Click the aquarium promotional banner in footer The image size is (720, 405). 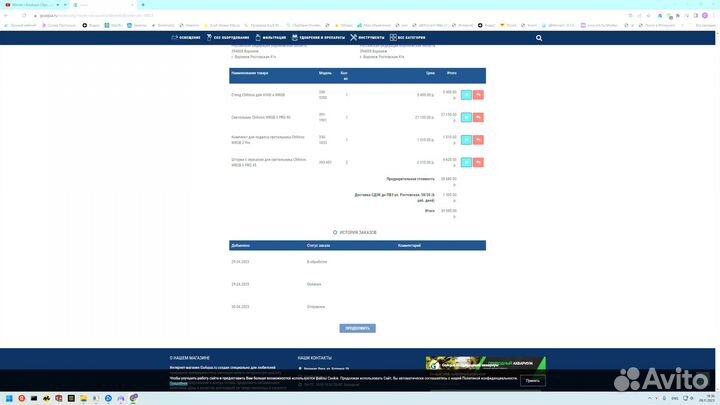[487, 365]
